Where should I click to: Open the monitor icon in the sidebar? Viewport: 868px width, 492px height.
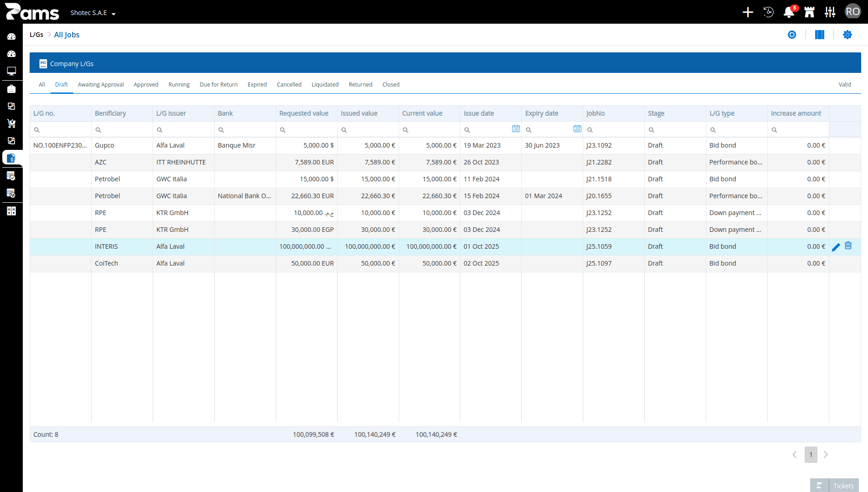[x=11, y=71]
